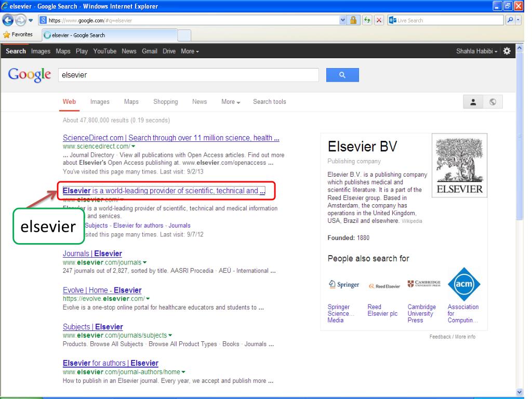Click the Search tools button
This screenshot has width=532, height=399.
(x=270, y=102)
